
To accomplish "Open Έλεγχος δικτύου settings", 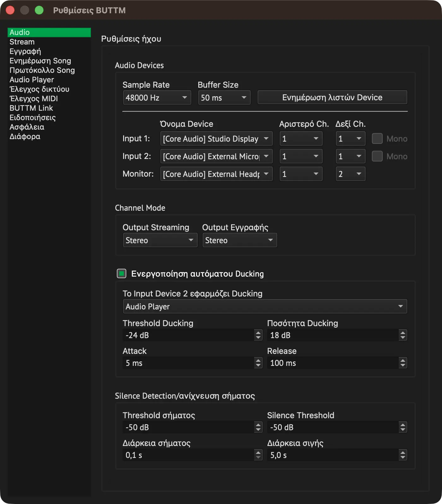I will coord(49,89).
